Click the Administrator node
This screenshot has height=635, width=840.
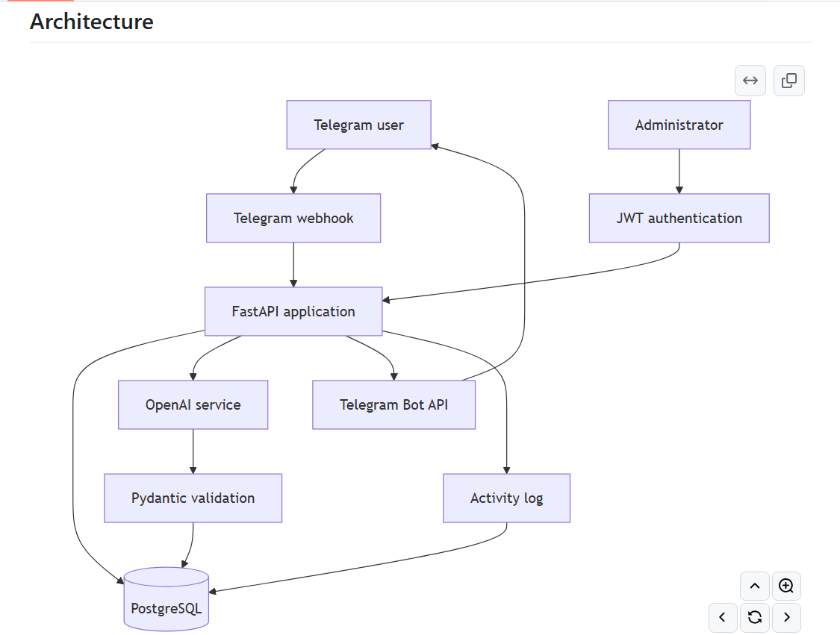679,125
